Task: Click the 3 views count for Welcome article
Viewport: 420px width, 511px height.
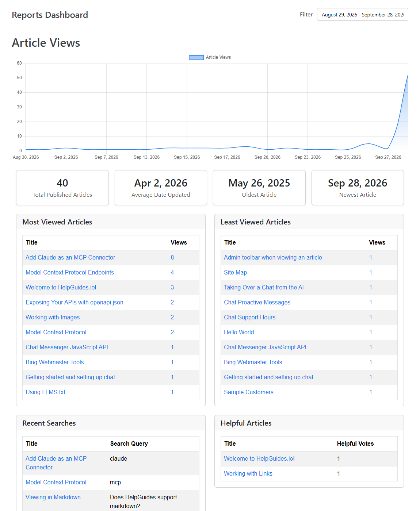Action: [x=172, y=287]
